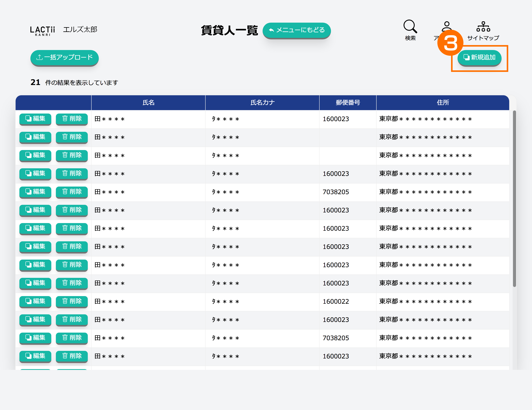
Task: Click the 氏名カナ column header
Action: tap(262, 103)
